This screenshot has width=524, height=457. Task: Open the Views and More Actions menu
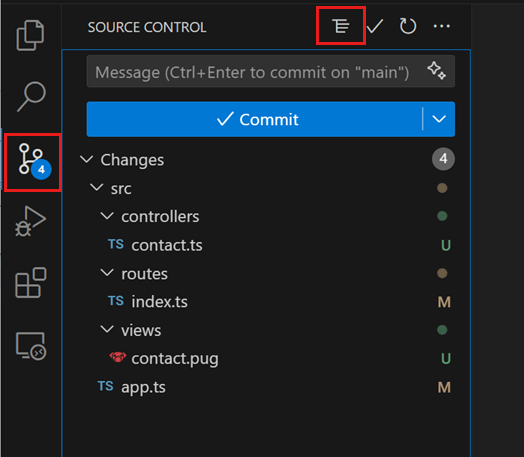pos(441,26)
